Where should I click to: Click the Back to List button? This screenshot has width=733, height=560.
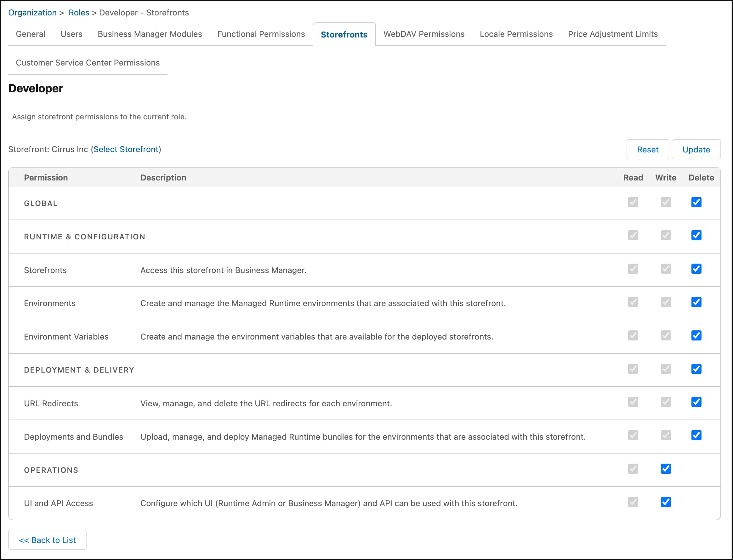coord(47,540)
